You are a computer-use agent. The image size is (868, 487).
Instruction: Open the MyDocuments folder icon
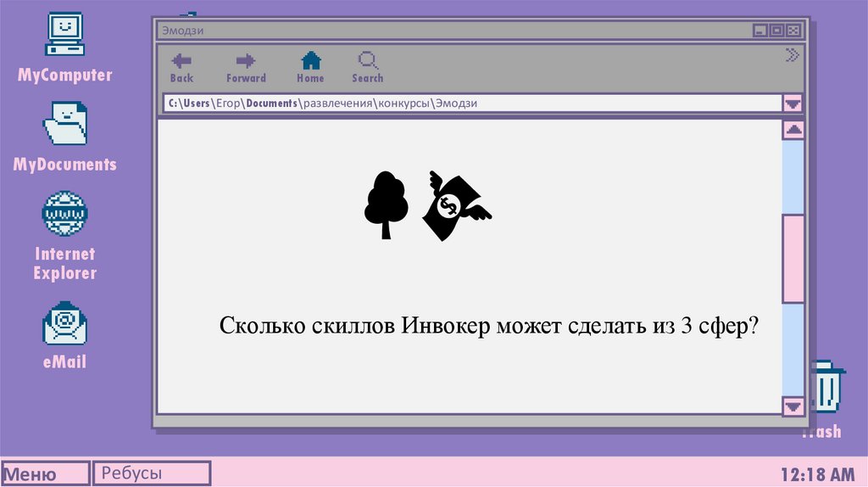64,123
